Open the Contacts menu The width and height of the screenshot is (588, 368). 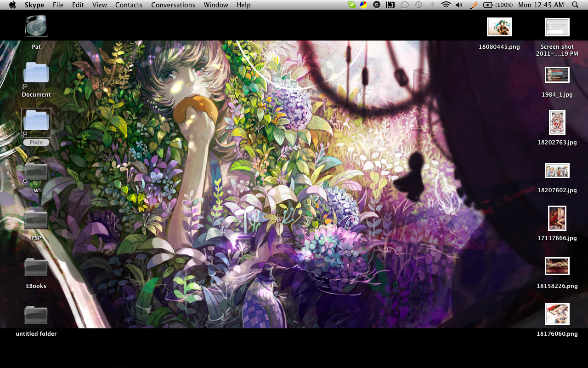(x=129, y=5)
